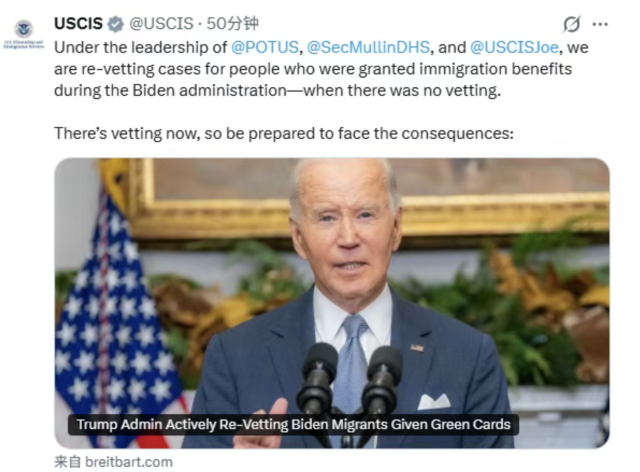Open the three-dot more options menu
The image size is (640, 472).
pyautogui.click(x=600, y=24)
